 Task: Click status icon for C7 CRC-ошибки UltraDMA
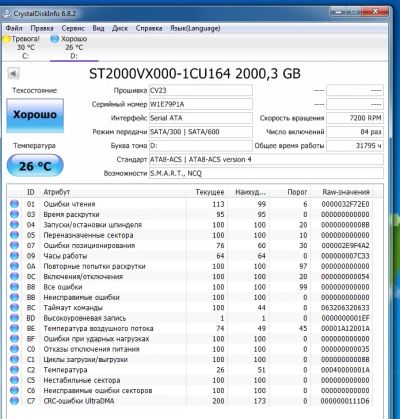point(14,401)
